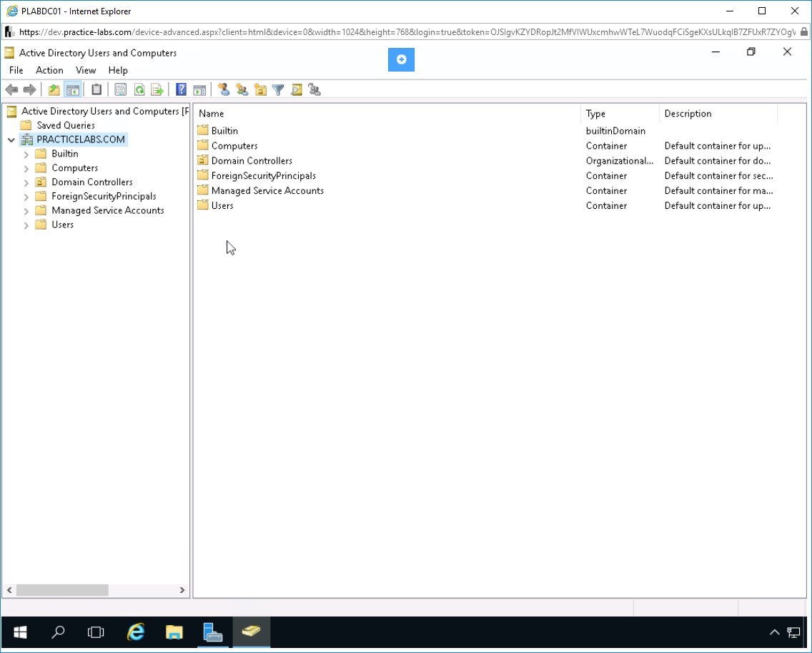Image resolution: width=812 pixels, height=653 pixels.
Task: Collapse the PRACTICELABS.COM tree node
Action: click(x=11, y=139)
